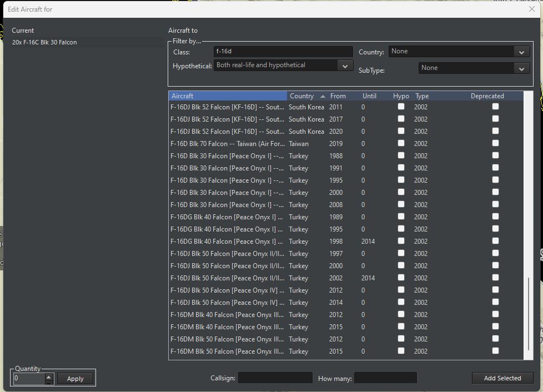
Task: Click the Apply button
Action: (75, 379)
